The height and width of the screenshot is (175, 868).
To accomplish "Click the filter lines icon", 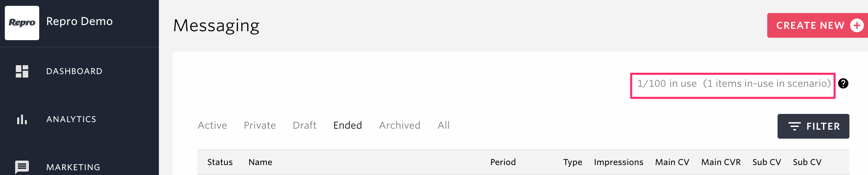I will coord(794,126).
